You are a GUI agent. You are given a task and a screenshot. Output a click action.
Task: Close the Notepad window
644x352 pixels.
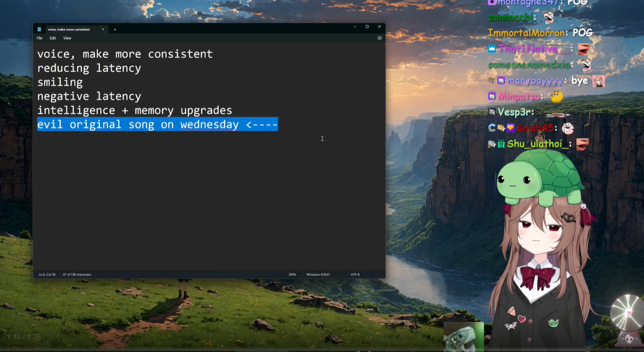click(380, 27)
